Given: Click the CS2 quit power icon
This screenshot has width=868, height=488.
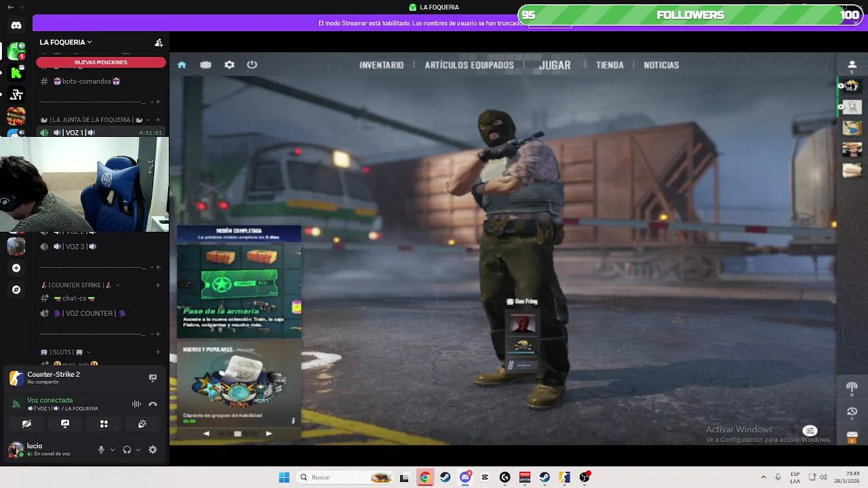Looking at the screenshot, I should pyautogui.click(x=252, y=65).
